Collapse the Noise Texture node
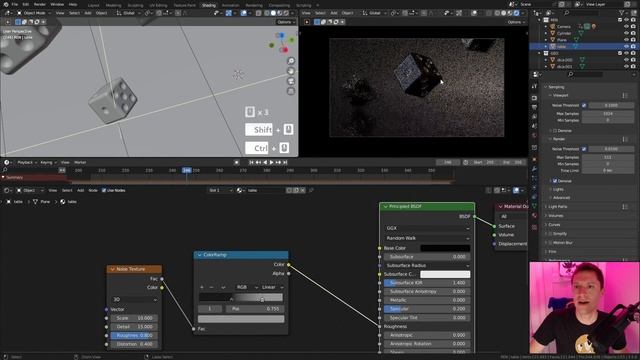Viewport: 640px width, 360px height. pos(112,269)
